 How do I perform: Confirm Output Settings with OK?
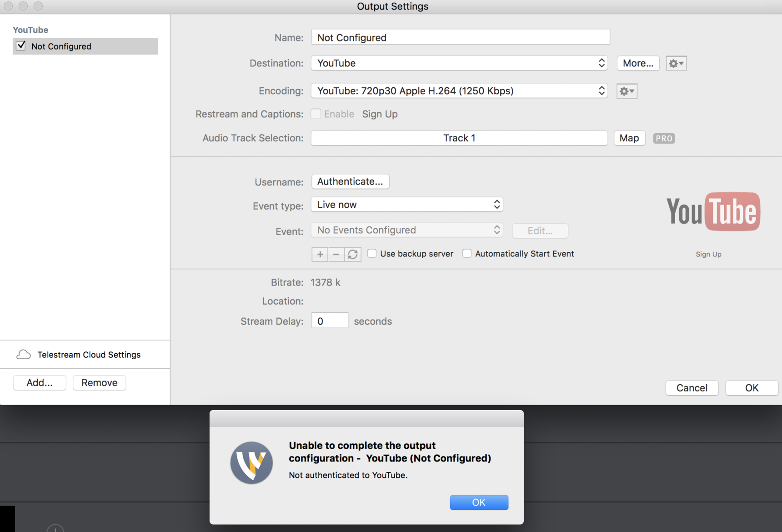coord(752,388)
